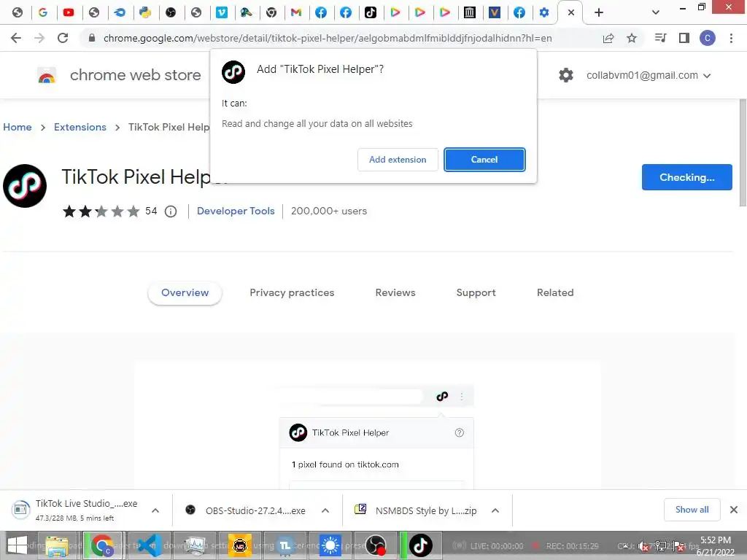Open Web Store settings gear
This screenshot has height=560, width=747.
coord(566,75)
